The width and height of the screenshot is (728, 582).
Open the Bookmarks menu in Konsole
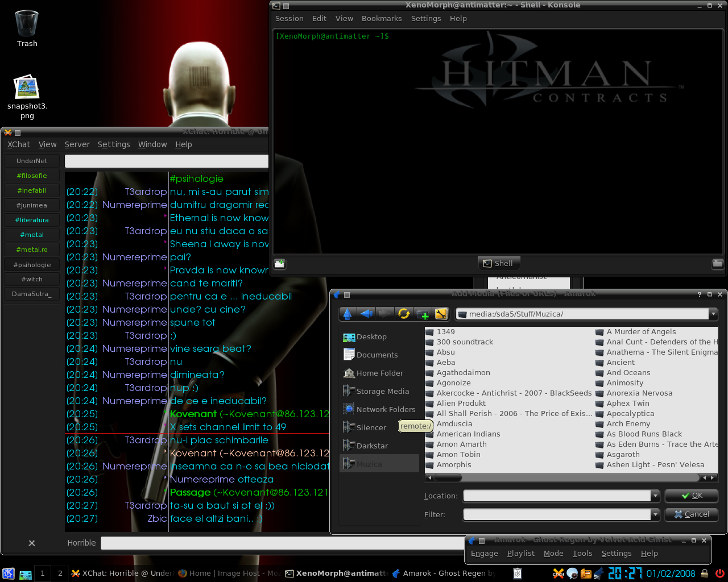382,18
